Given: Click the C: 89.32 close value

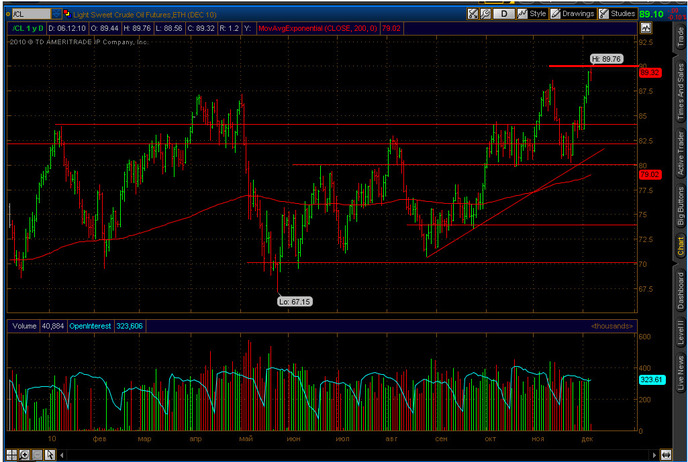Looking at the screenshot, I should (x=201, y=29).
